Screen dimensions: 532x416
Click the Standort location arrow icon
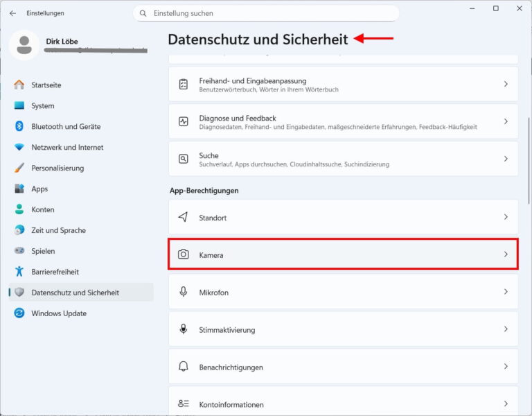(x=183, y=217)
